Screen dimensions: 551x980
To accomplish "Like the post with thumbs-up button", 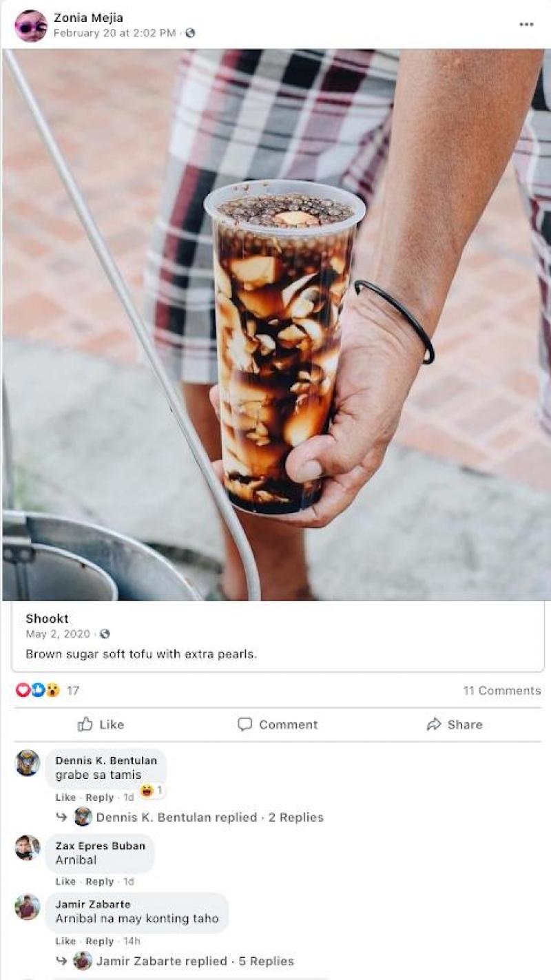I will pyautogui.click(x=101, y=724).
